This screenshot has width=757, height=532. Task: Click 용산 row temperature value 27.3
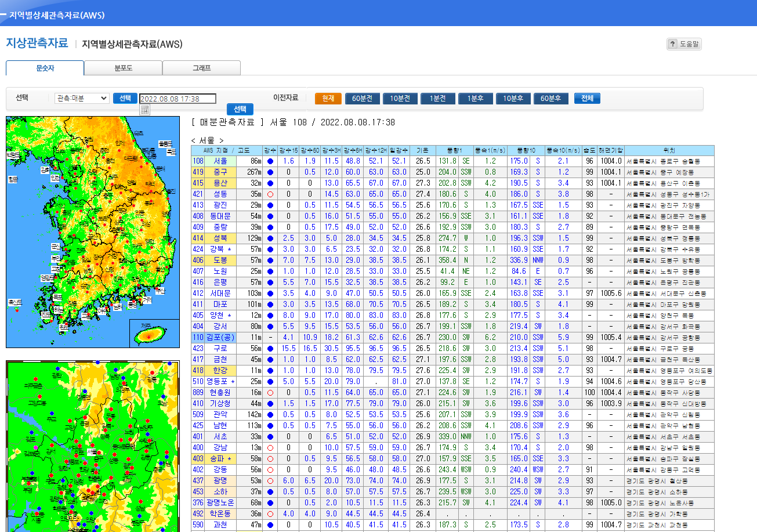pos(423,183)
